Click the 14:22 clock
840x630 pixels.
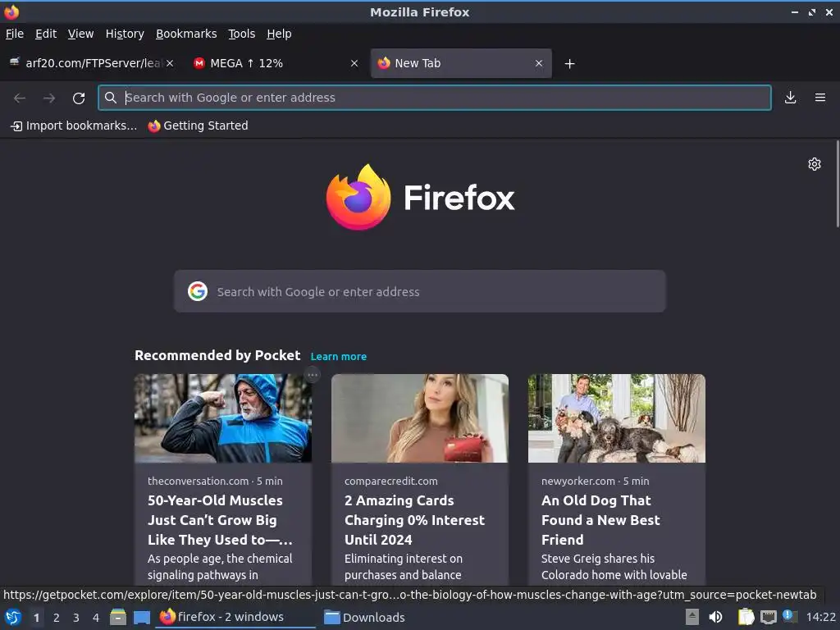pyautogui.click(x=820, y=617)
